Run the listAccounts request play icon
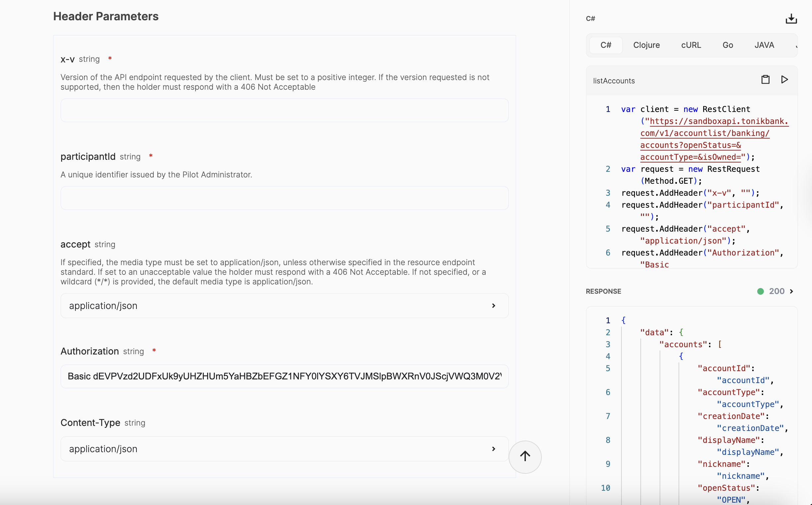 click(784, 80)
